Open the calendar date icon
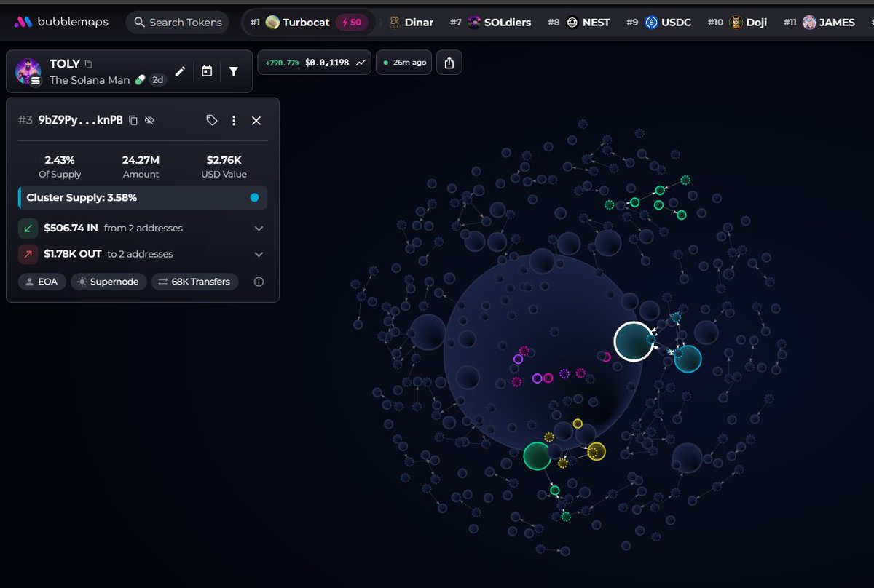 (x=207, y=71)
